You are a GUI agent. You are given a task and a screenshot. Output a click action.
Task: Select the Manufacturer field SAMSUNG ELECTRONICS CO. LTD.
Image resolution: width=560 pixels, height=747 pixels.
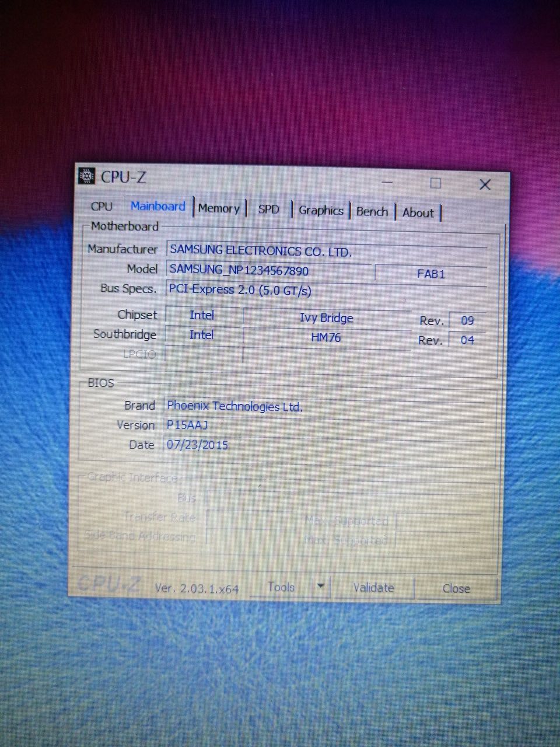point(327,251)
